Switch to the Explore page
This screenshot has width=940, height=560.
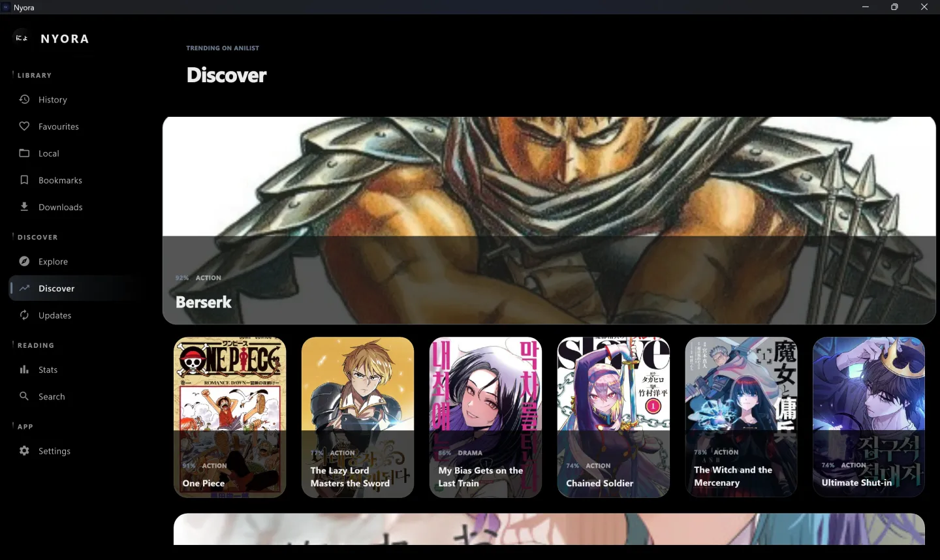tap(76, 262)
